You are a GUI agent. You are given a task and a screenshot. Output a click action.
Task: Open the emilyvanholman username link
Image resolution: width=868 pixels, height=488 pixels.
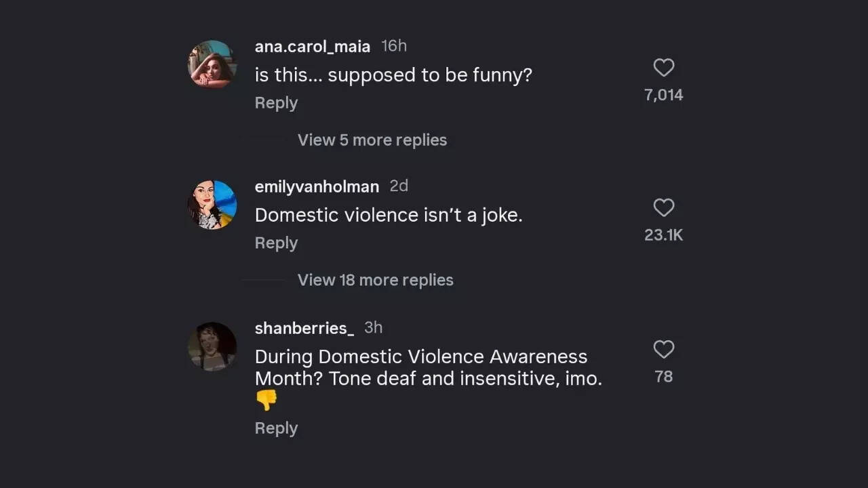pos(316,186)
